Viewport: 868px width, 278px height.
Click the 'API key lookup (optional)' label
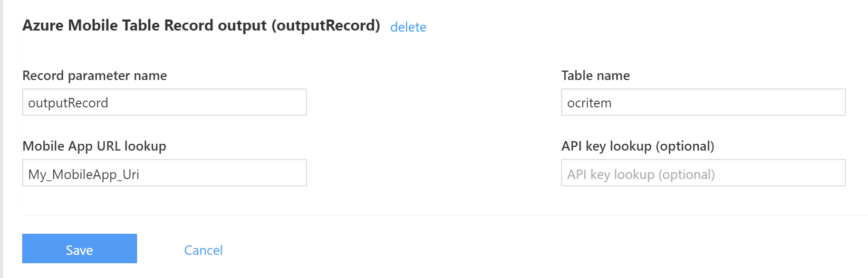click(x=638, y=146)
